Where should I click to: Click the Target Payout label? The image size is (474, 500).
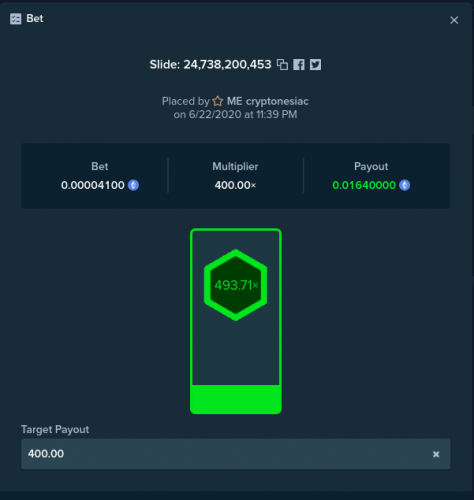55,429
